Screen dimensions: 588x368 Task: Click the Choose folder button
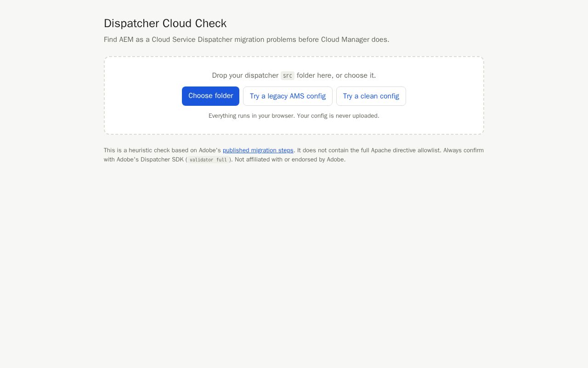210,96
